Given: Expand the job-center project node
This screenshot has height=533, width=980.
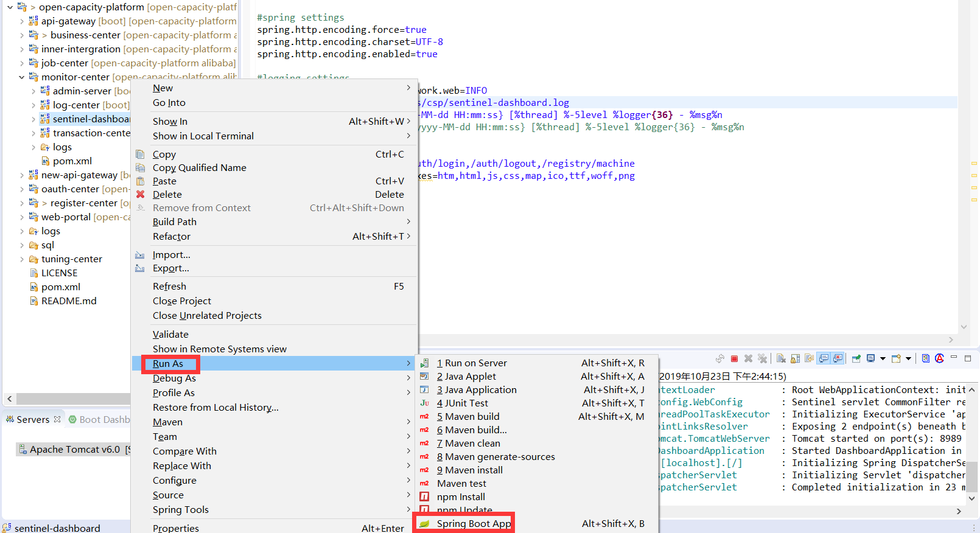Looking at the screenshot, I should [22, 63].
